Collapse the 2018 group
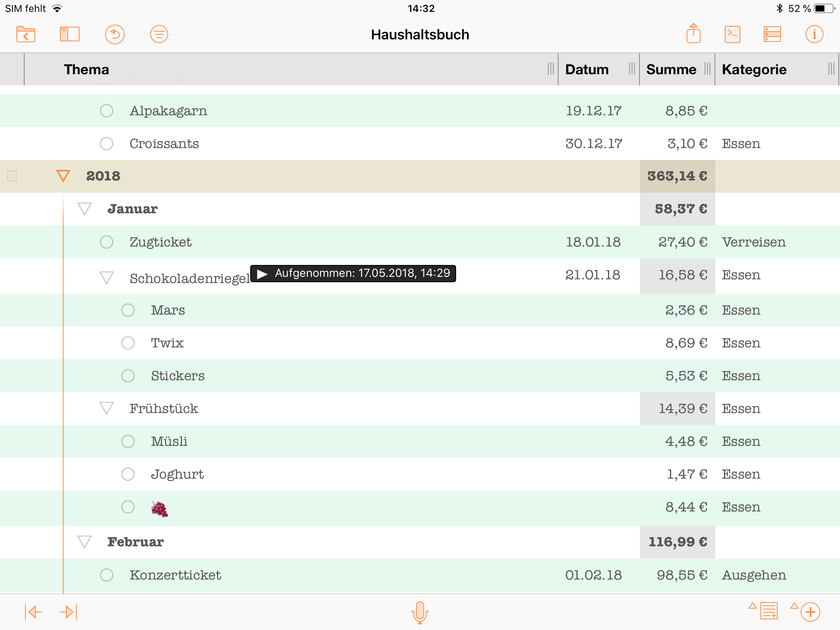This screenshot has width=840, height=630. click(x=63, y=176)
